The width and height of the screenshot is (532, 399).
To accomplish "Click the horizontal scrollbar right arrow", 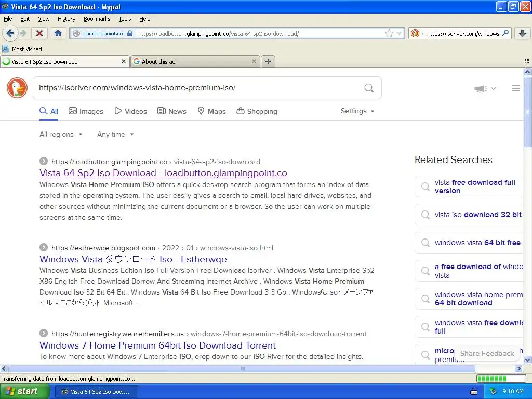I will pos(519,368).
